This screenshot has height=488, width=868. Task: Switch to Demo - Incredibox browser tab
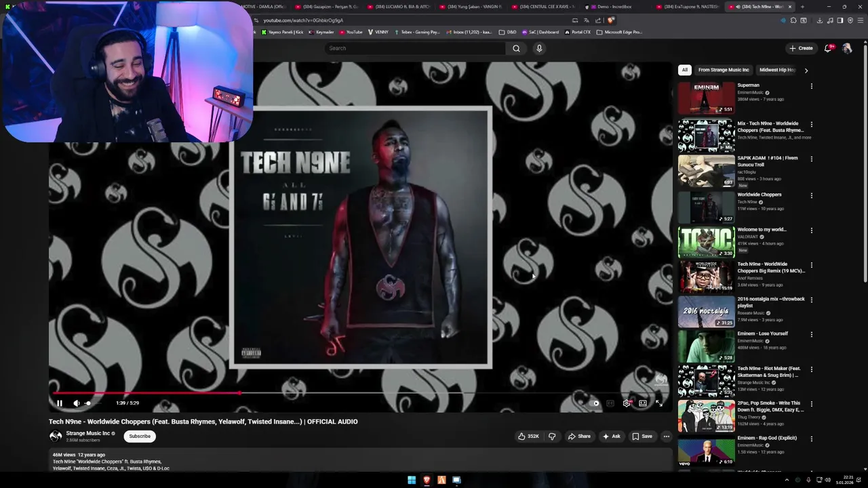[x=614, y=7]
